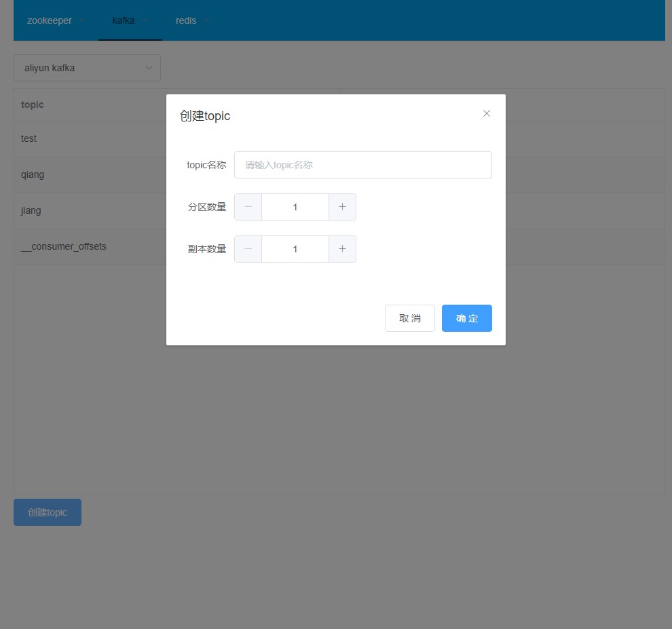The width and height of the screenshot is (672, 629).
Task: Increase 副本数量 with the plus button
Action: click(x=342, y=249)
